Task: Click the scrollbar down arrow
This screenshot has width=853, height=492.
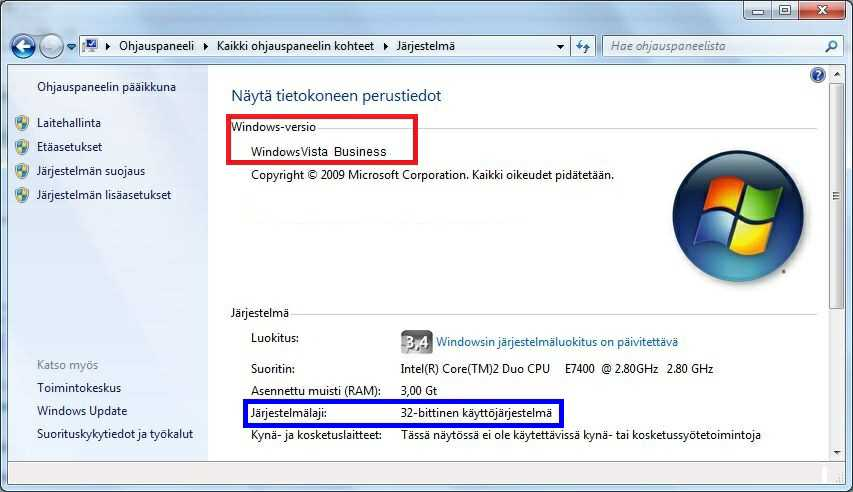Action: [837, 452]
